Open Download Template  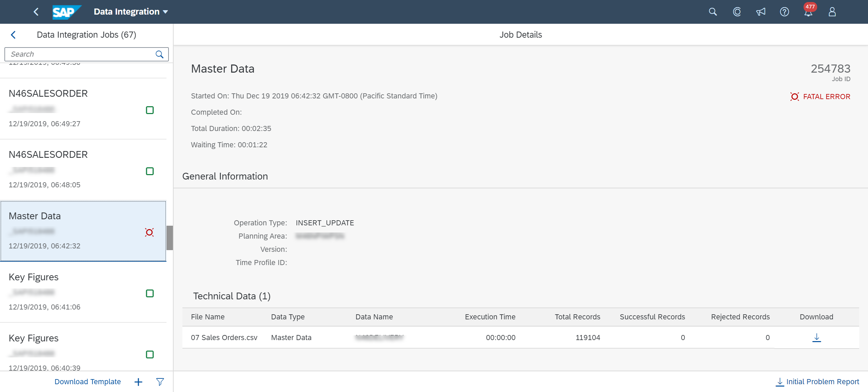(x=87, y=381)
